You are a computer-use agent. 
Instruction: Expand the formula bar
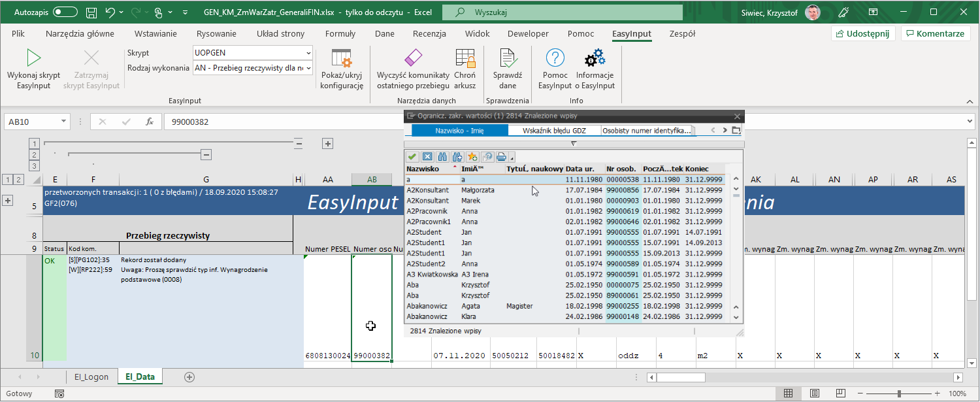tap(970, 122)
